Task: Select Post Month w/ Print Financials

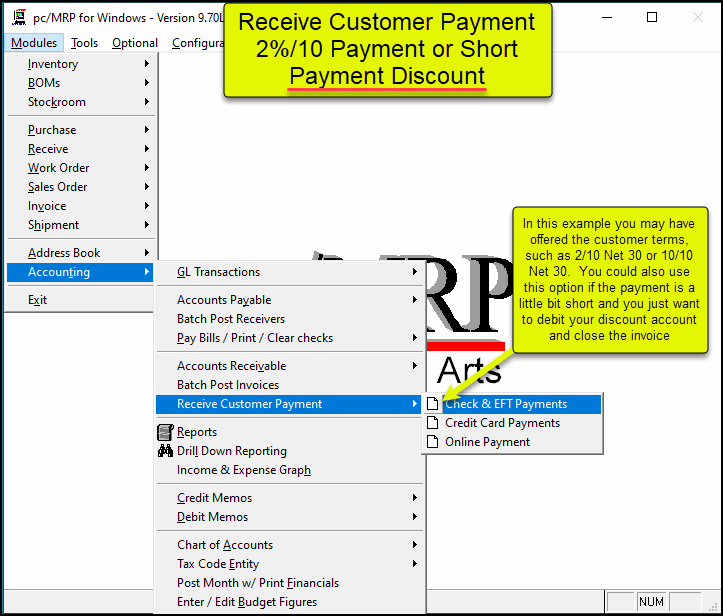Action: 258,583
